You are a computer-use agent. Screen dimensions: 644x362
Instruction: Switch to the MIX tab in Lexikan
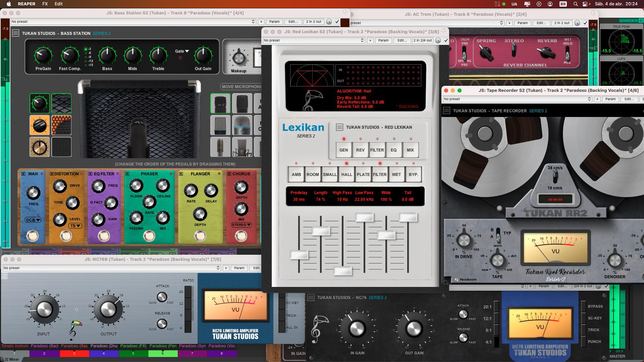(x=410, y=150)
